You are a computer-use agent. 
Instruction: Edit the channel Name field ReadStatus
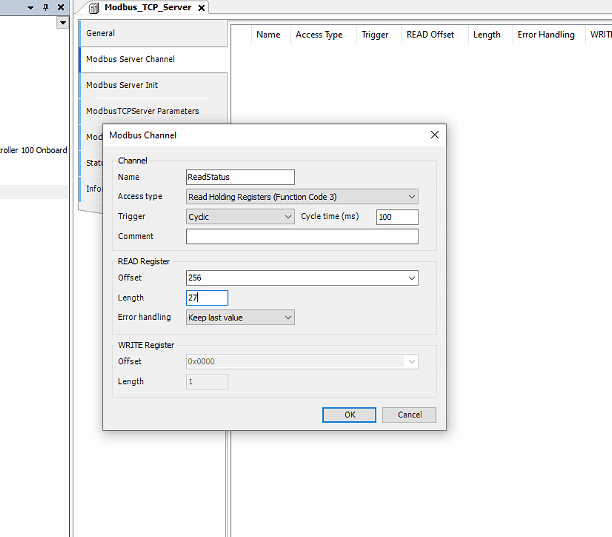pyautogui.click(x=240, y=177)
